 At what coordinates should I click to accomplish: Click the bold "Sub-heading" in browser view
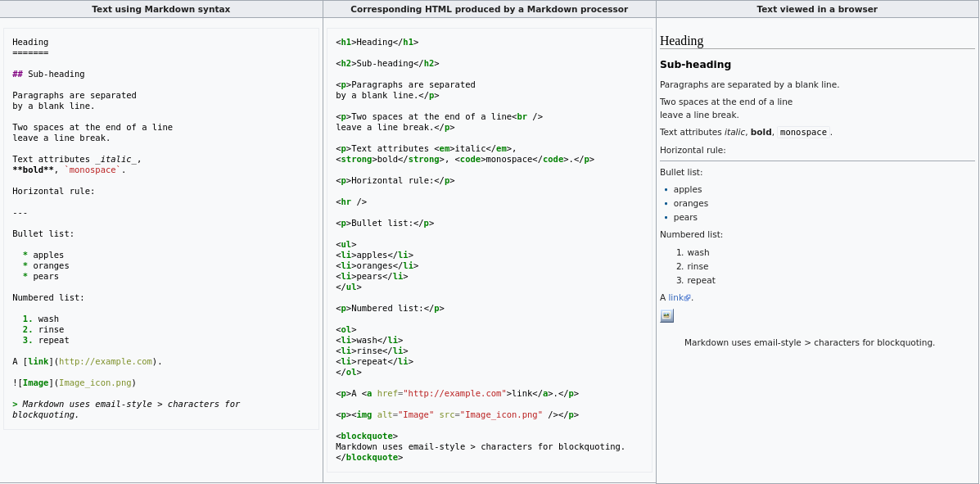[x=695, y=65]
